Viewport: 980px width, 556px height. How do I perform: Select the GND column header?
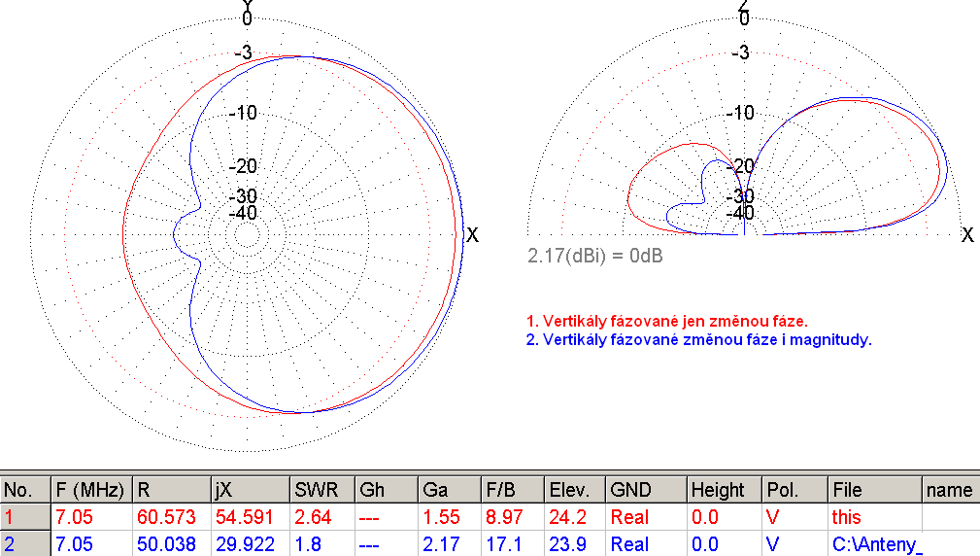(x=645, y=490)
